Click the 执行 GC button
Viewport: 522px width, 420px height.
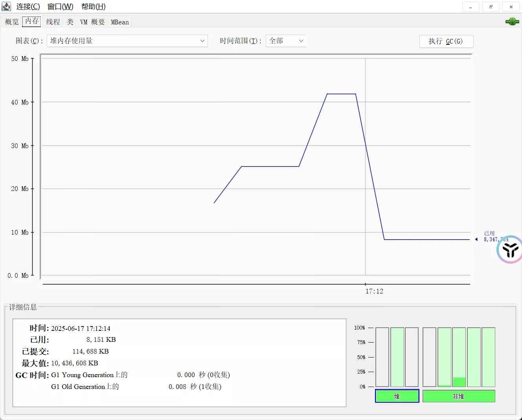coord(446,41)
